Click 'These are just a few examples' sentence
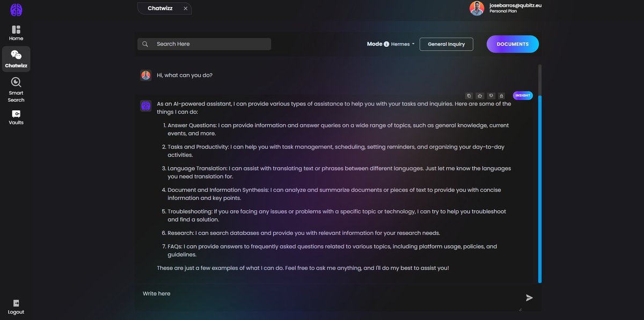644x320 pixels. click(x=303, y=267)
